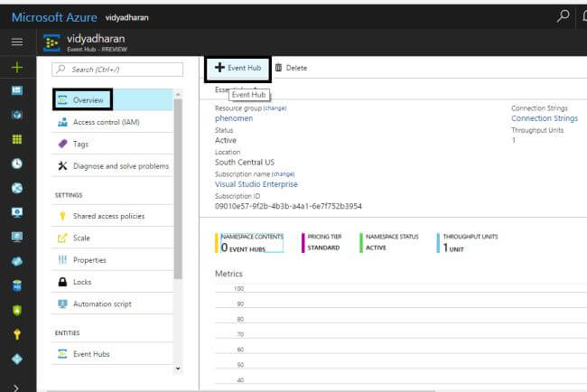Screen dimensions: 587x392
Task: Open Diagnose and solve problems
Action: (112, 166)
